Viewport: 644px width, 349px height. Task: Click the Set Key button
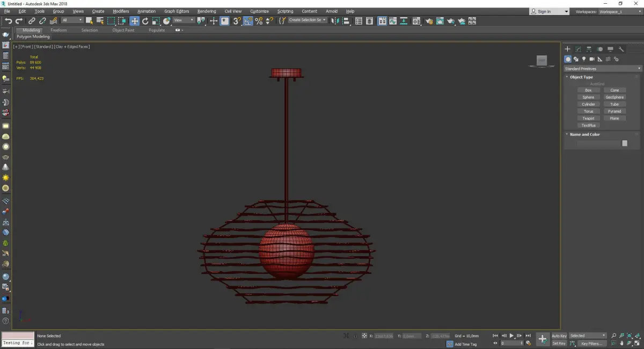pos(559,343)
